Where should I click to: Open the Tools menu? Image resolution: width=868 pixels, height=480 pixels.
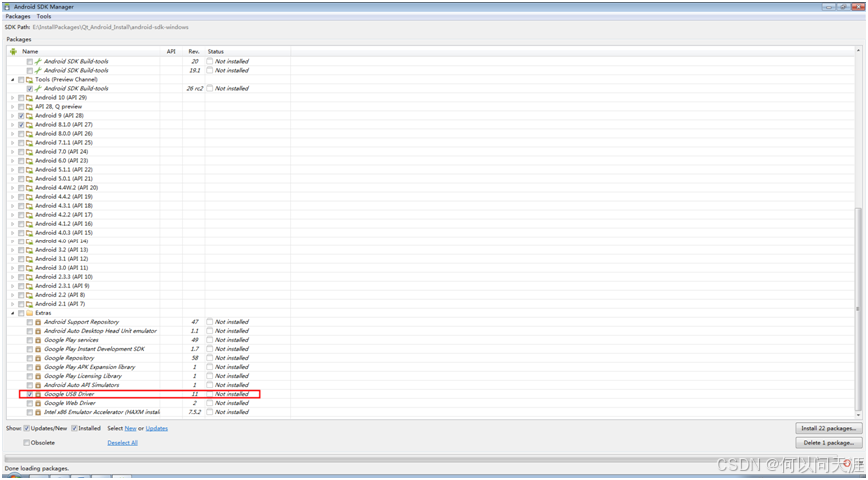[44, 17]
